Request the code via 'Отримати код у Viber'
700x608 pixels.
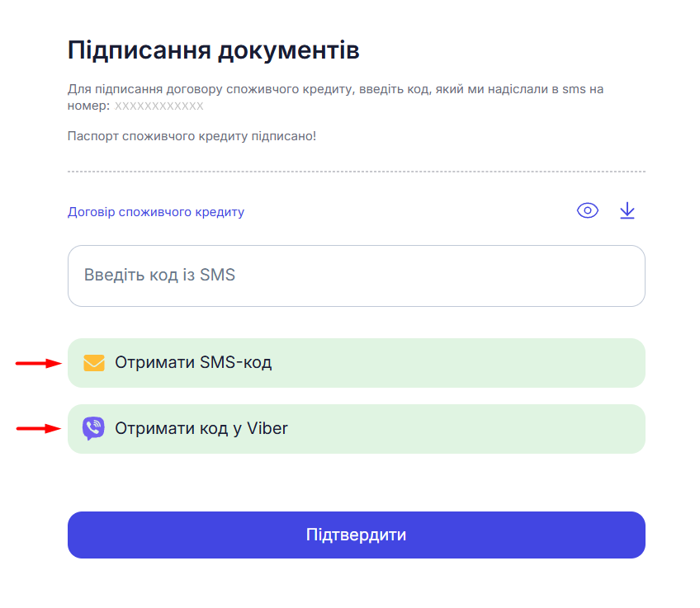pos(356,428)
